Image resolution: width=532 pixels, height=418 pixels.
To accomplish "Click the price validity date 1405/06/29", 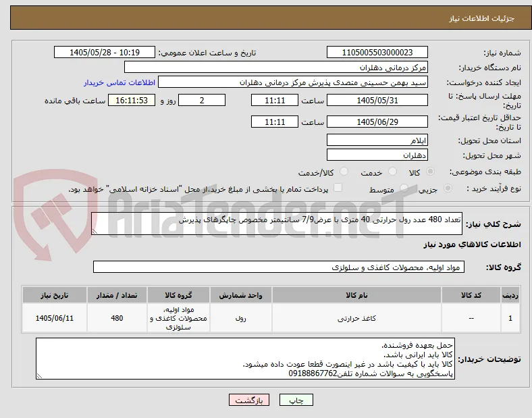I will 377,122.
